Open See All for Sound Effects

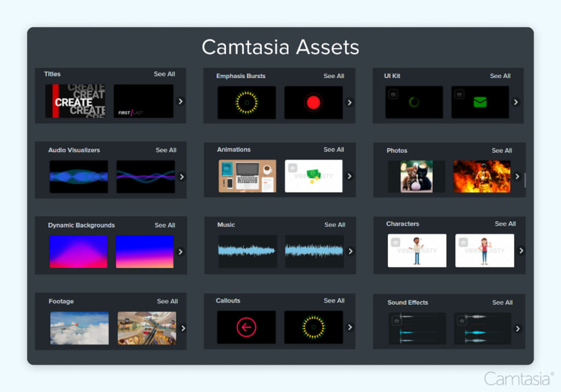(x=502, y=303)
